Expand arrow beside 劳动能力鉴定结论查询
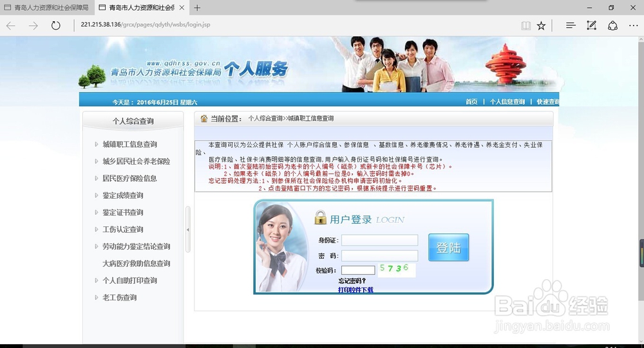 pos(96,246)
